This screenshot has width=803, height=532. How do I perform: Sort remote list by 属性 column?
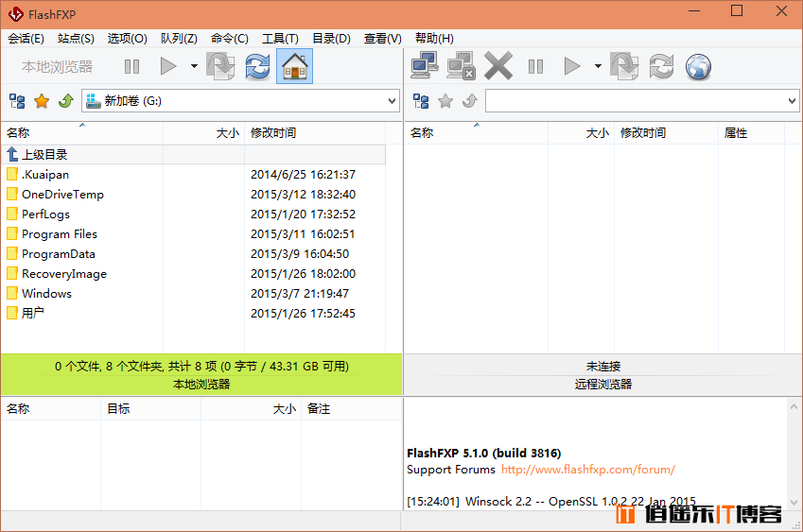[x=751, y=133]
